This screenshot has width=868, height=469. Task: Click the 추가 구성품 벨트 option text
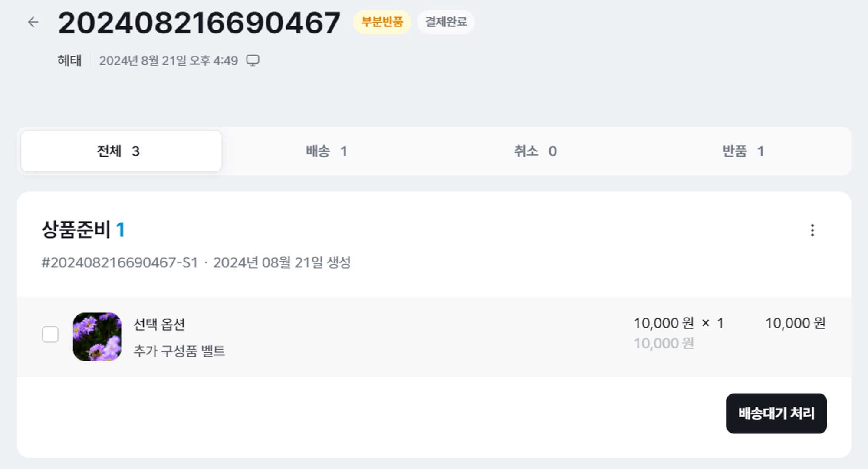(179, 351)
